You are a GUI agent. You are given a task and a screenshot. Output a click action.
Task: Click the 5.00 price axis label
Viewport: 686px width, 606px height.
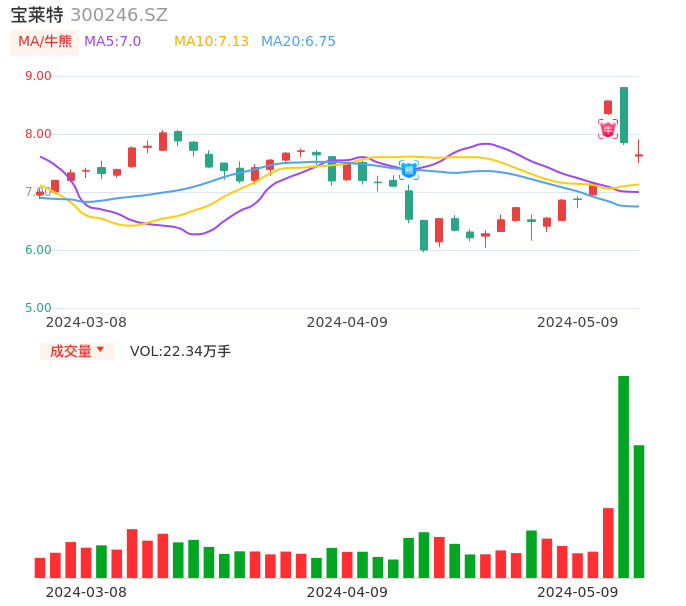(x=38, y=308)
